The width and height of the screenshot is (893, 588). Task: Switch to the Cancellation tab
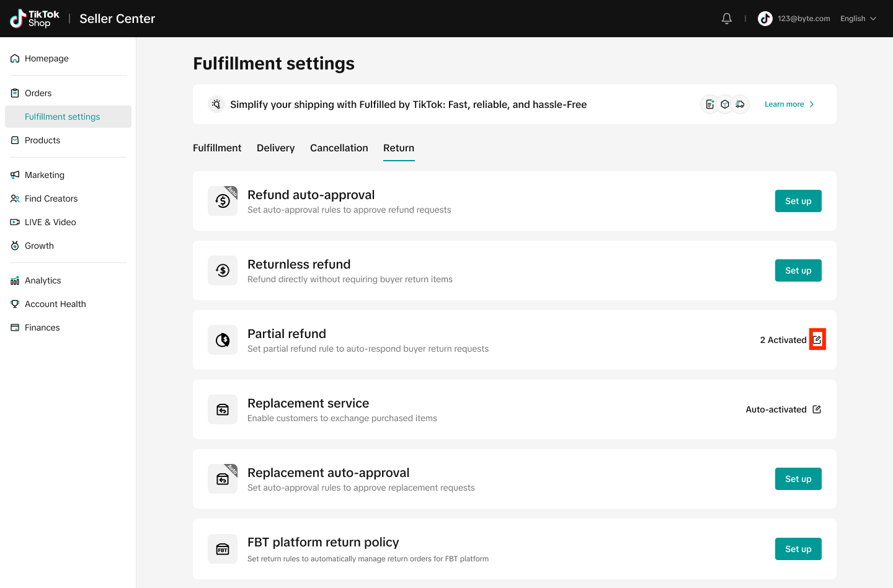(339, 148)
